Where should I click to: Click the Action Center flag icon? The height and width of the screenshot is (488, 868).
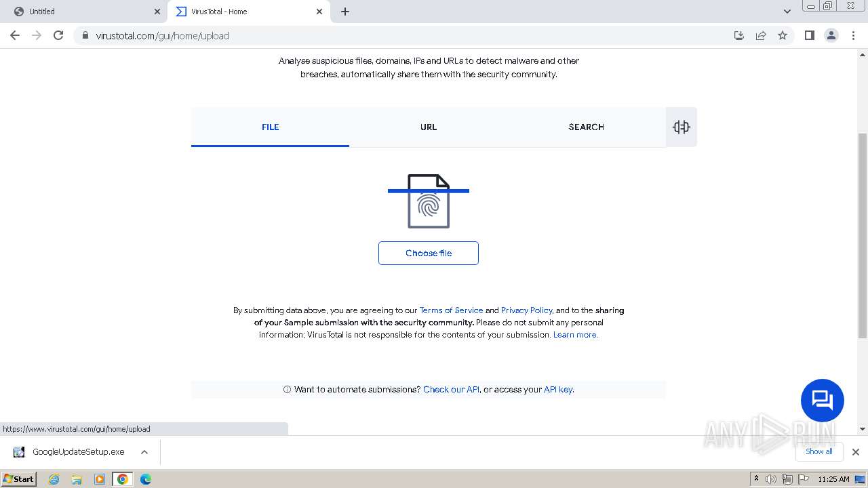[802, 479]
